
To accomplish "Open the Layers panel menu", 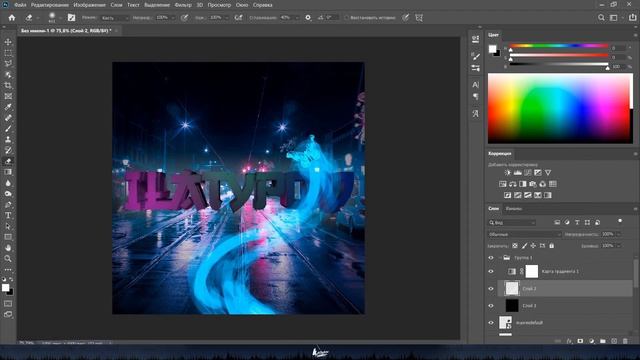I will (x=635, y=209).
